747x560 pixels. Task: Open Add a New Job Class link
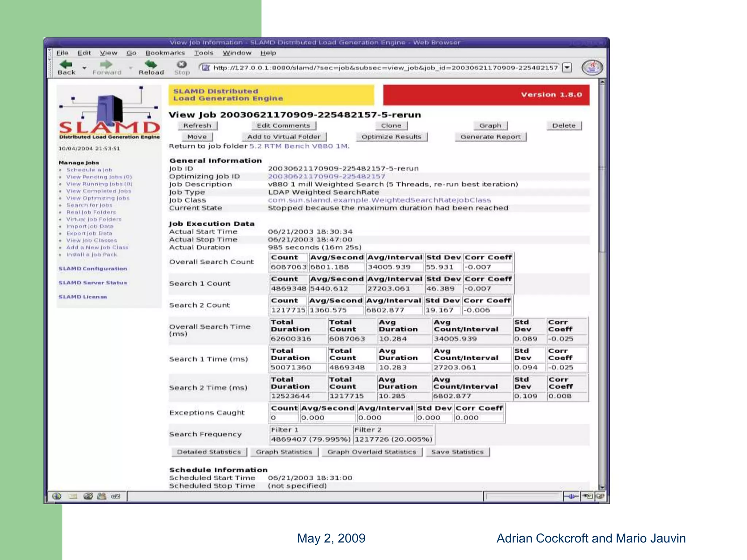(x=97, y=248)
